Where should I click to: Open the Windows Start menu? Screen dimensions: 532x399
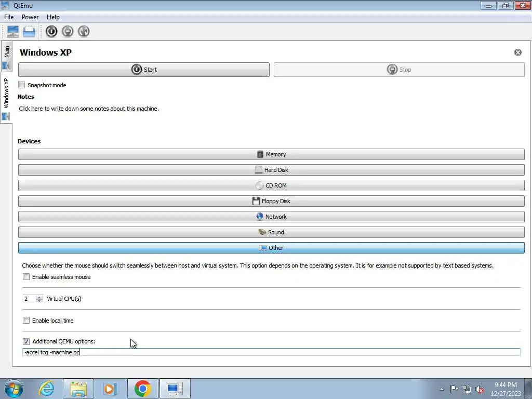[14, 389]
